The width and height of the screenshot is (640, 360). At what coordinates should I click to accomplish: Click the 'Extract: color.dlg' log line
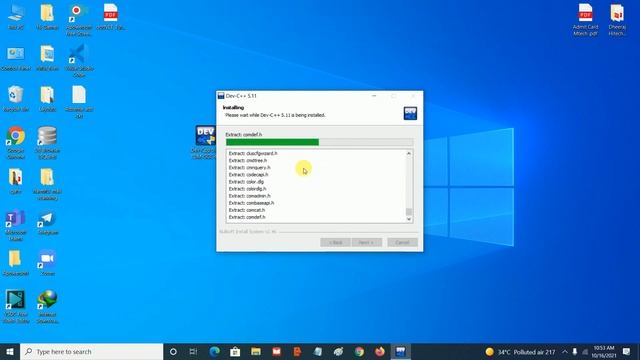[x=246, y=182]
